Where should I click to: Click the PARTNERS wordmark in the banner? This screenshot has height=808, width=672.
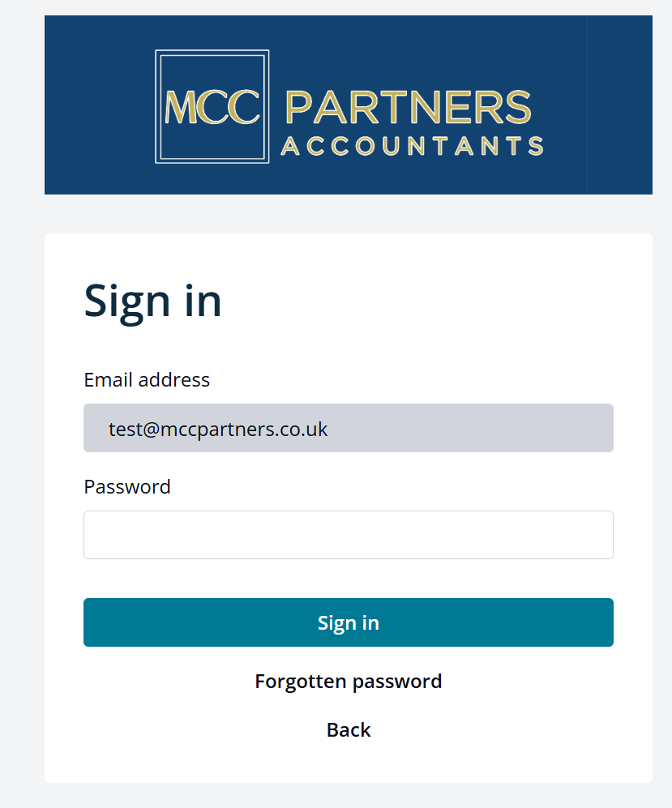[x=408, y=107]
